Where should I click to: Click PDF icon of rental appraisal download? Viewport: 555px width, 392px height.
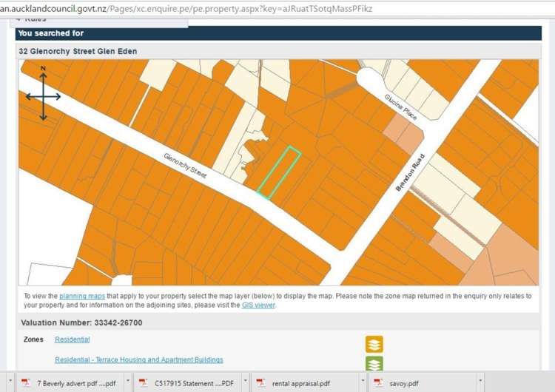260,382
